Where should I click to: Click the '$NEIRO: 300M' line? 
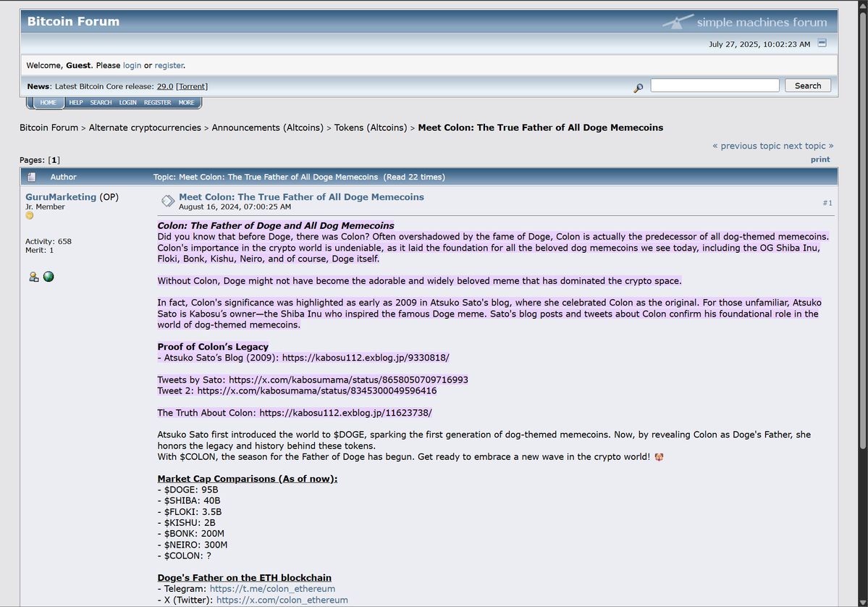(192, 545)
